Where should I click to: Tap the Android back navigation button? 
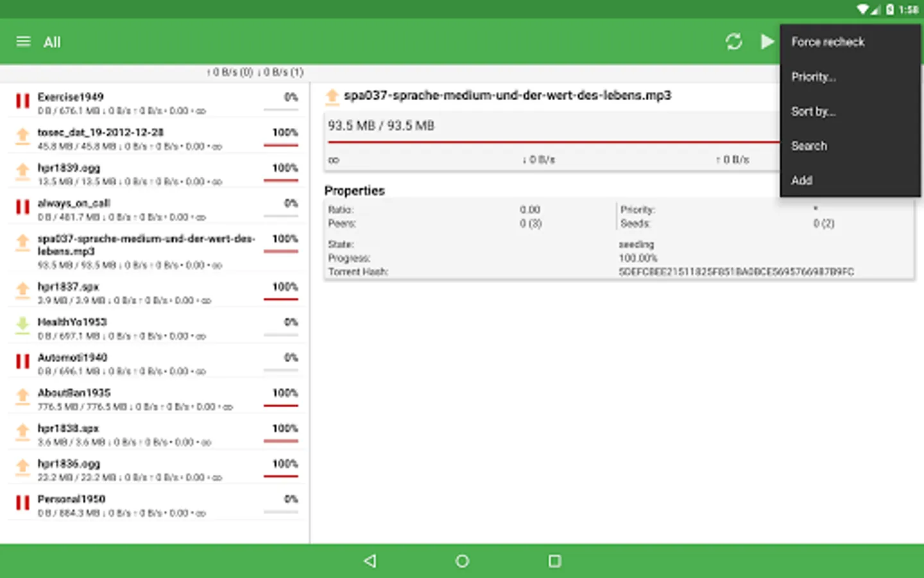coord(370,561)
